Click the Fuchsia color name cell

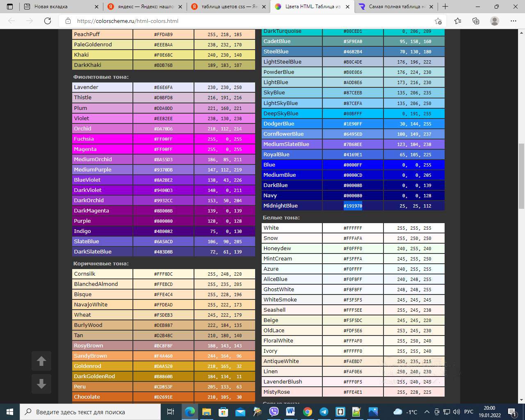click(x=102, y=139)
